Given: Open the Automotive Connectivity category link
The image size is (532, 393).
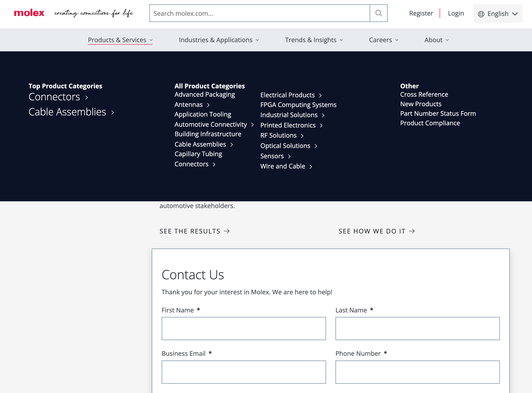Looking at the screenshot, I should pyautogui.click(x=210, y=124).
